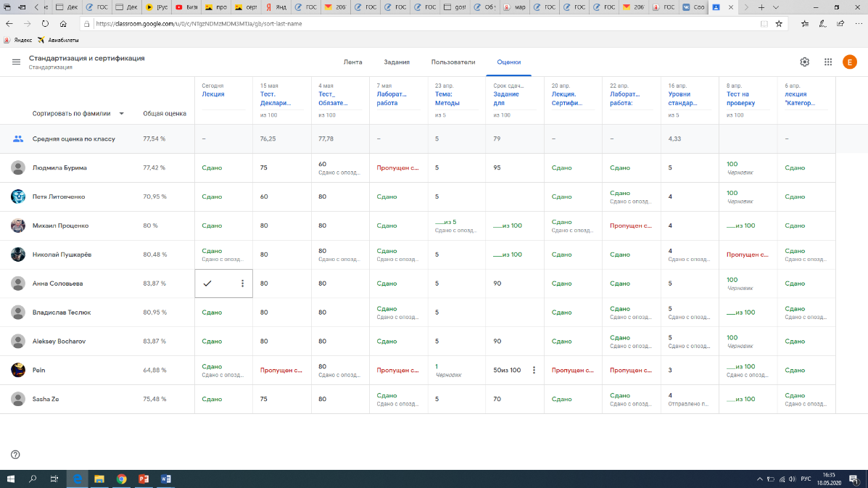Select Михаил Проценко's blank grade for Задание
This screenshot has height=488, width=868.
click(507, 226)
